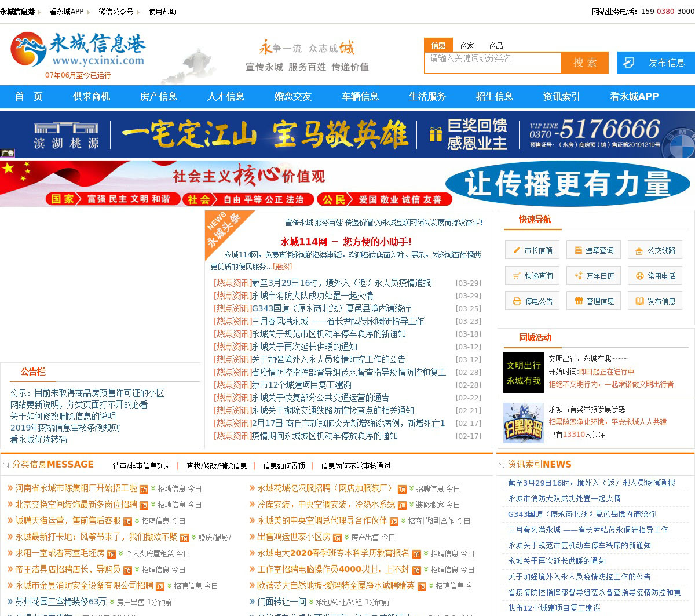The image size is (695, 616).
Task: Open notice 公示:目前未取得商品房预售许可证的小区
Action: click(87, 393)
